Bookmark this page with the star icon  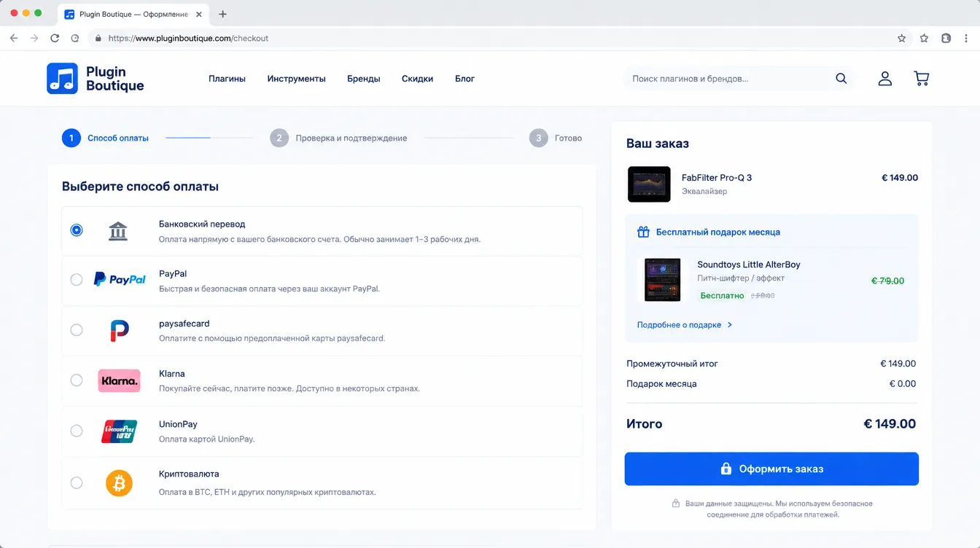(902, 38)
